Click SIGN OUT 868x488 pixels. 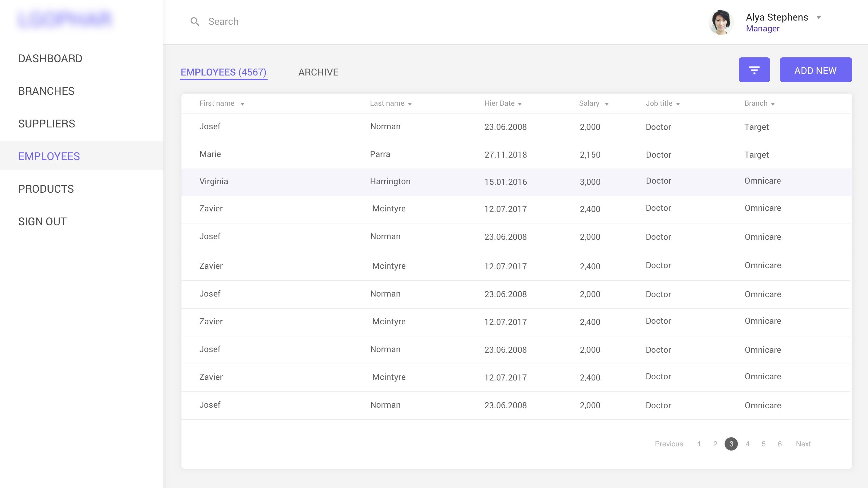tap(43, 221)
